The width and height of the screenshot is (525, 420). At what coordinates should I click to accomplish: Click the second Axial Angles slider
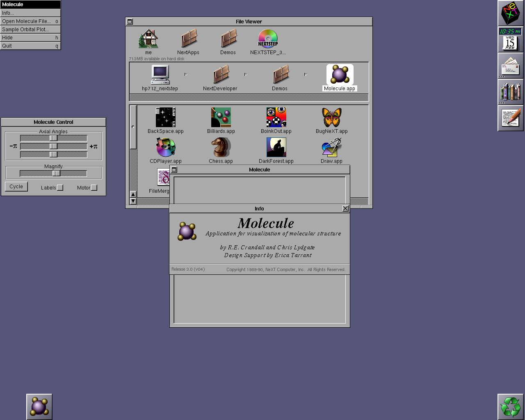pos(54,146)
